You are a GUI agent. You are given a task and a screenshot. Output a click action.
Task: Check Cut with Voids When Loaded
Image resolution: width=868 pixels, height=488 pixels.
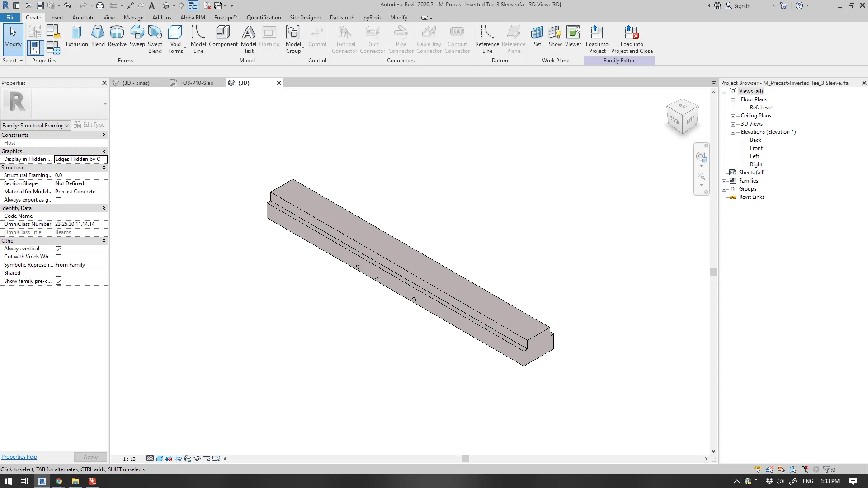pos(58,257)
